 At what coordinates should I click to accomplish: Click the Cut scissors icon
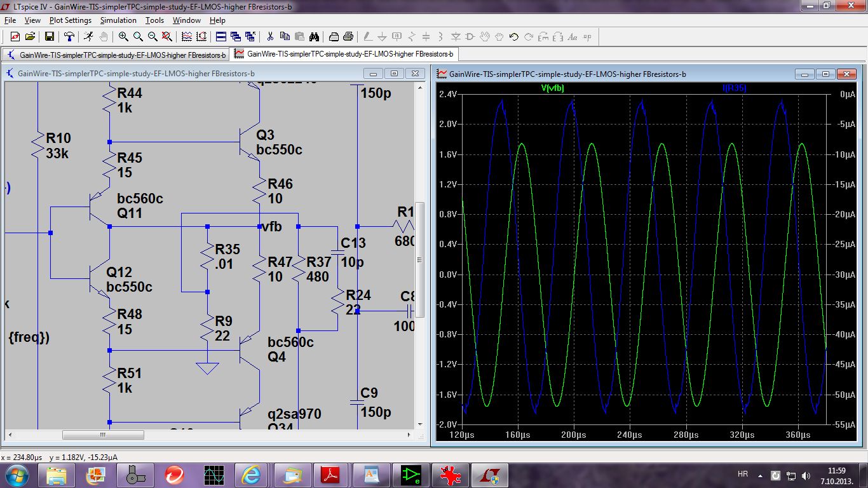[270, 37]
